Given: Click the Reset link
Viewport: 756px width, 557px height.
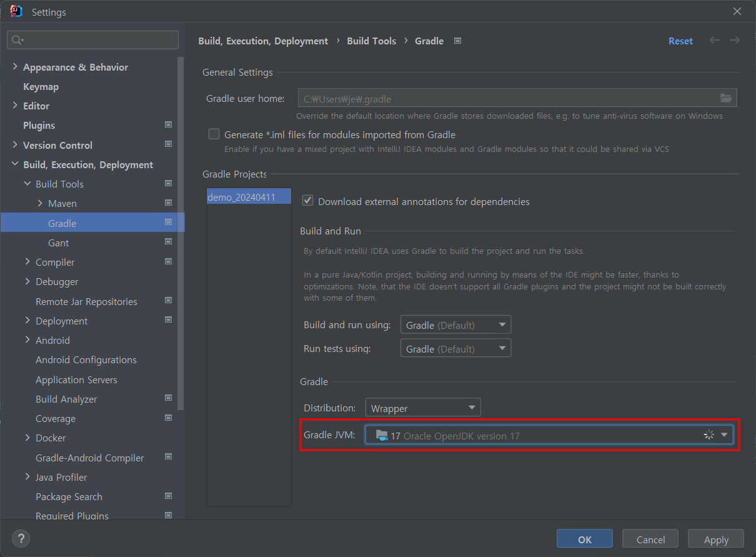Looking at the screenshot, I should pos(680,41).
